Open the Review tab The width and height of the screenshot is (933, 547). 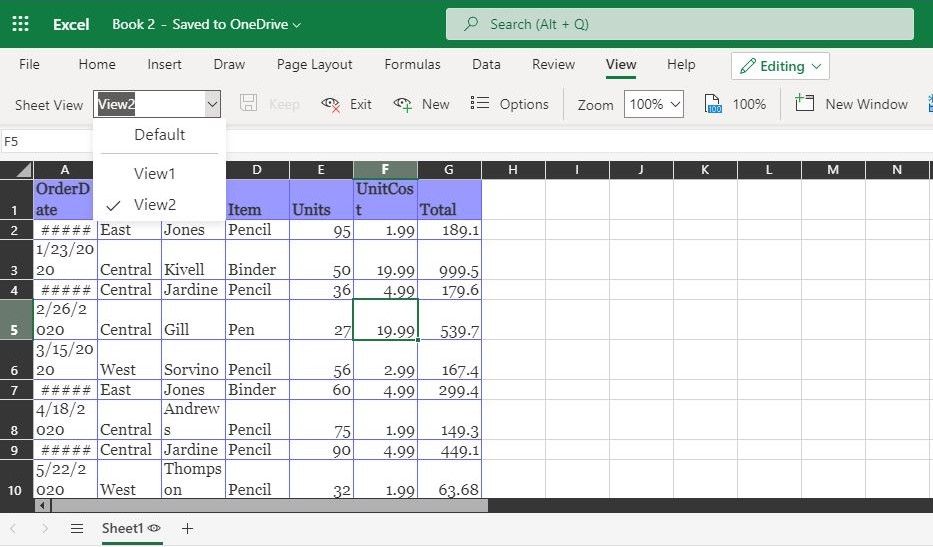click(x=553, y=64)
